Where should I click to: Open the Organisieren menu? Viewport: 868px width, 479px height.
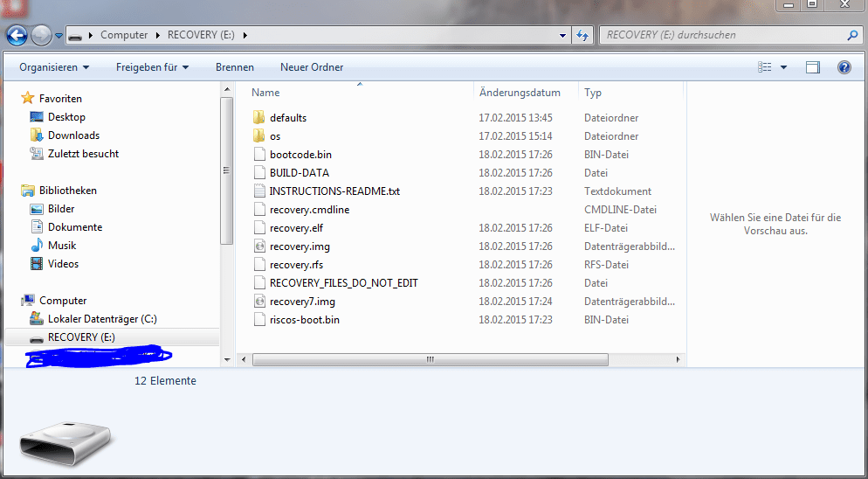[x=54, y=67]
